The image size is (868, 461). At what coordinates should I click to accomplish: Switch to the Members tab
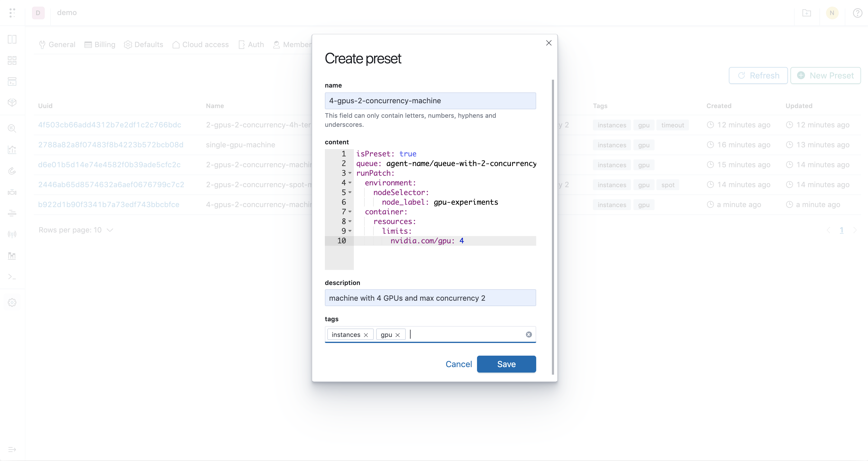click(x=293, y=44)
